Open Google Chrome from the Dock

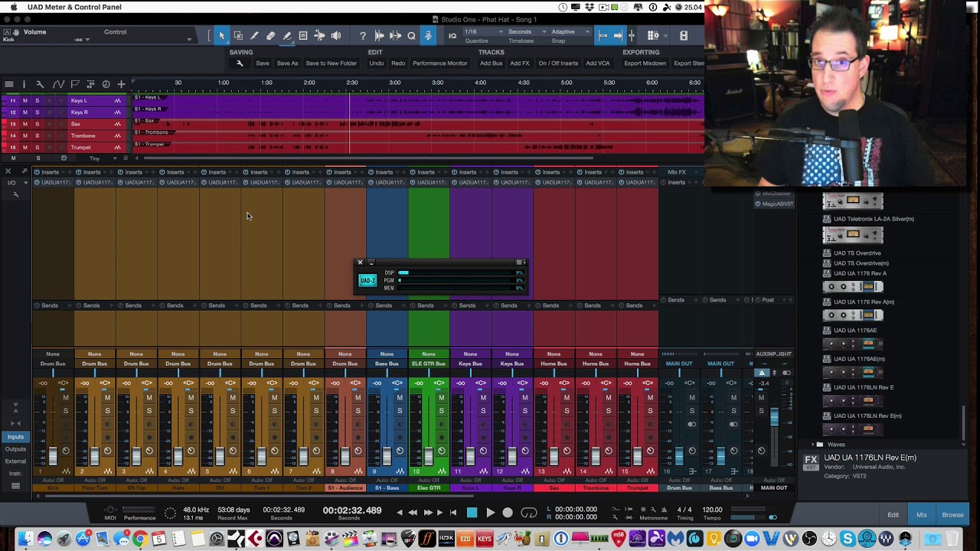[x=140, y=539]
